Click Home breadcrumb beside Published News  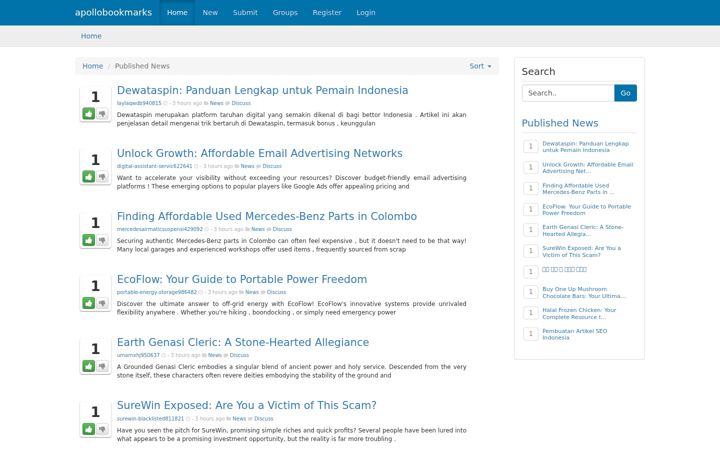point(92,66)
